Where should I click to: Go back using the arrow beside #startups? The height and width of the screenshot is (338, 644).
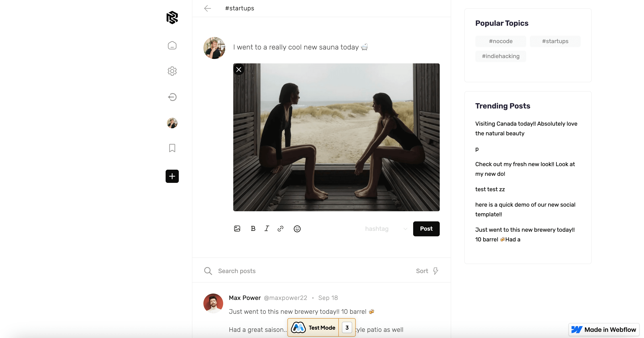[208, 9]
